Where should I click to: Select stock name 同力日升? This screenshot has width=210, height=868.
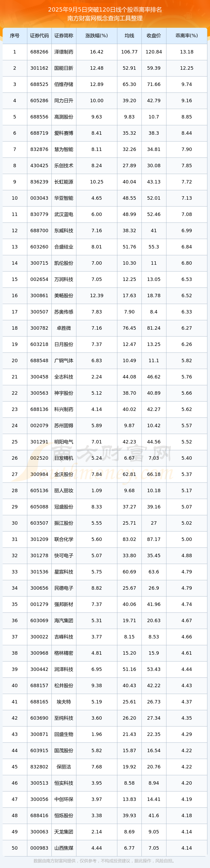pos(64,101)
